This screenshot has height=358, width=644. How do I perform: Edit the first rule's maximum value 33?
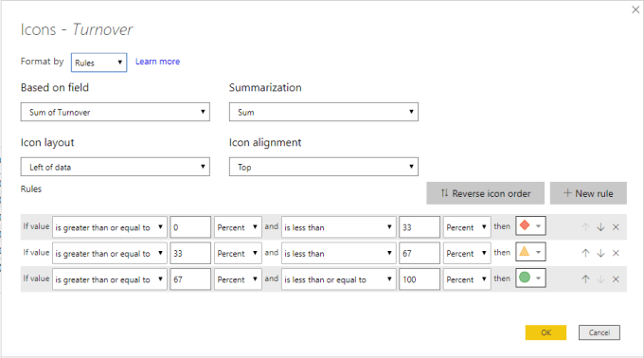pos(420,227)
